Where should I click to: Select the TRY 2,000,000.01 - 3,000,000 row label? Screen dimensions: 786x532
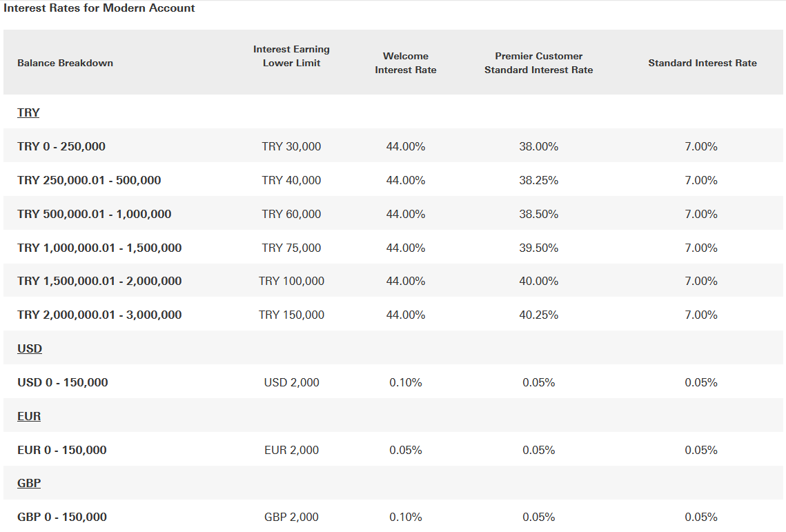pos(99,315)
